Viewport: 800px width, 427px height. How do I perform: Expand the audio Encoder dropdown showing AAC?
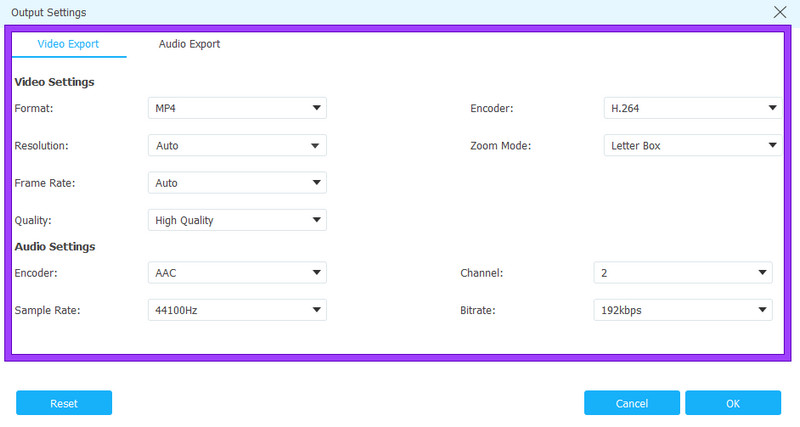pyautogui.click(x=237, y=273)
